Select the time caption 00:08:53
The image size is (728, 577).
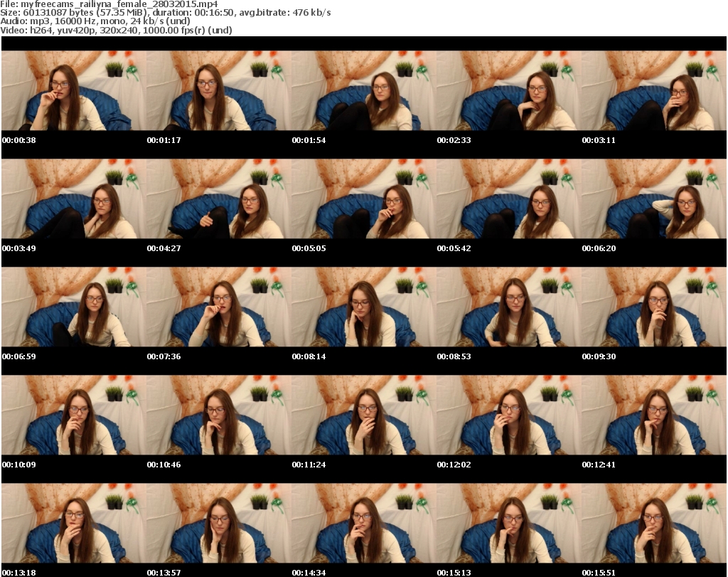coord(454,356)
